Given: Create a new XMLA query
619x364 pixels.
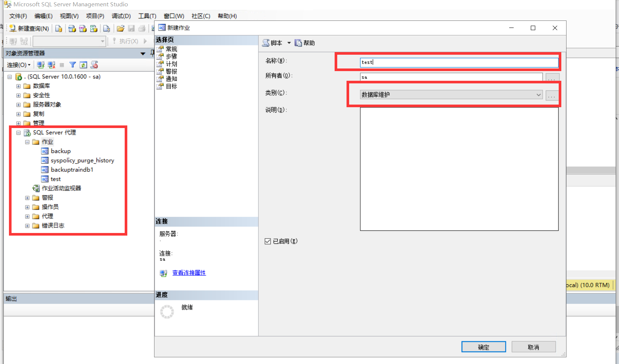Looking at the screenshot, I should tap(94, 29).
